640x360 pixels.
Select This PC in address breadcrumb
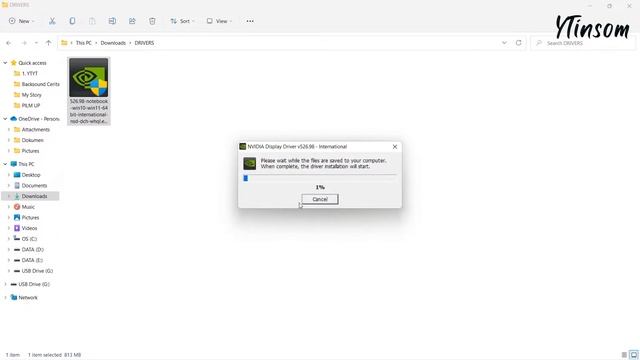[x=84, y=43]
